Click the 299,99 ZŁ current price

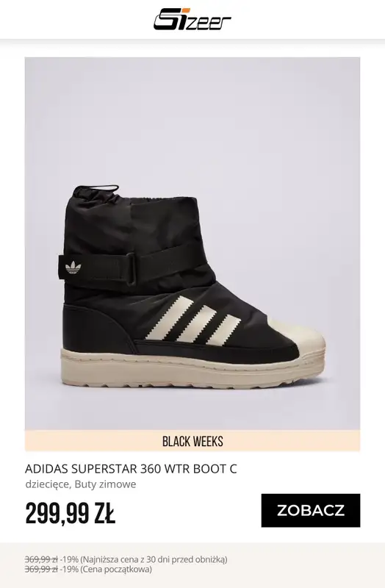70,513
